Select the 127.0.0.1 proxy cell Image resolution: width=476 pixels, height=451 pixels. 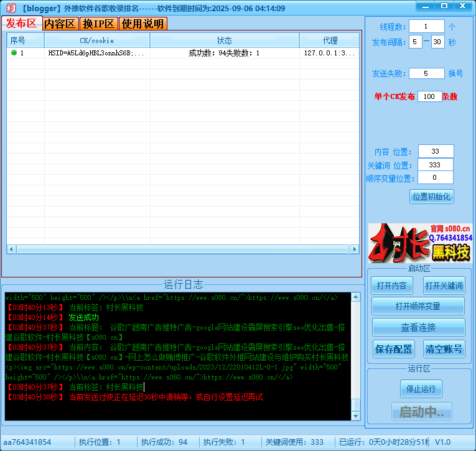tap(329, 53)
